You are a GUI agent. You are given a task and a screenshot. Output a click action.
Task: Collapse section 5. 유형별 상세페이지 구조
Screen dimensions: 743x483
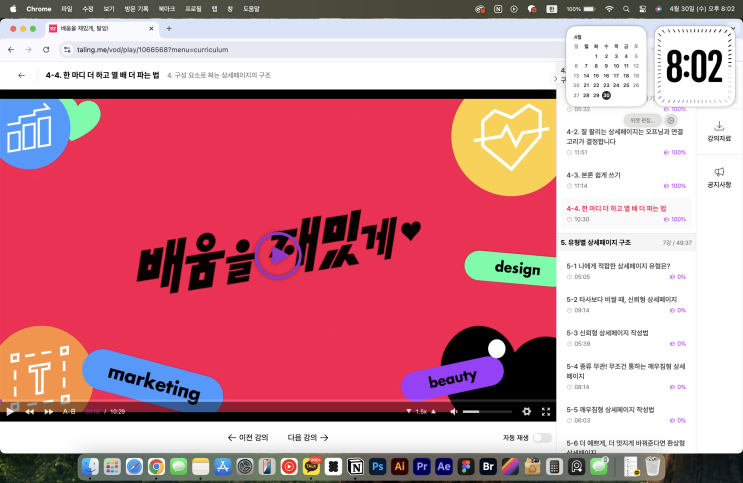[626, 243]
